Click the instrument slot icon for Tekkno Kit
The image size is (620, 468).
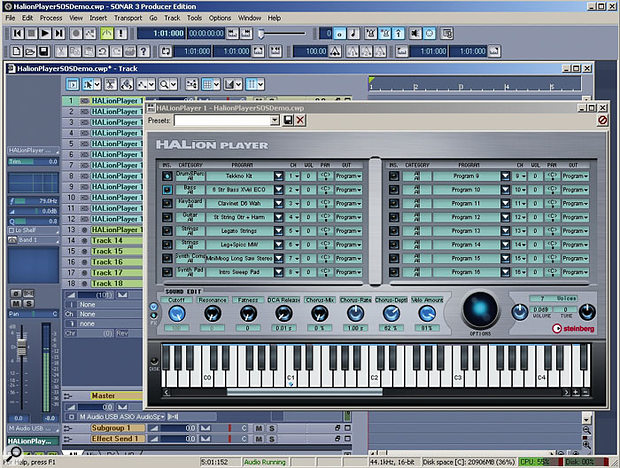point(167,176)
